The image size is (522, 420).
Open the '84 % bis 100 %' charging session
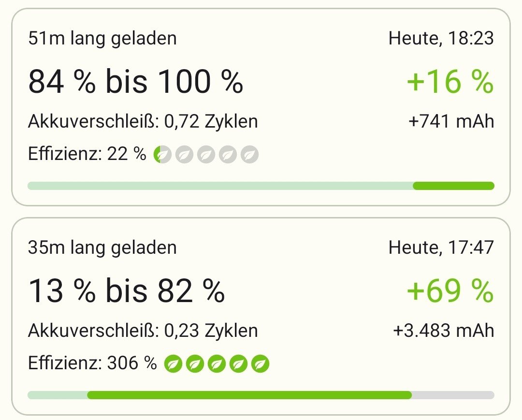point(136,81)
